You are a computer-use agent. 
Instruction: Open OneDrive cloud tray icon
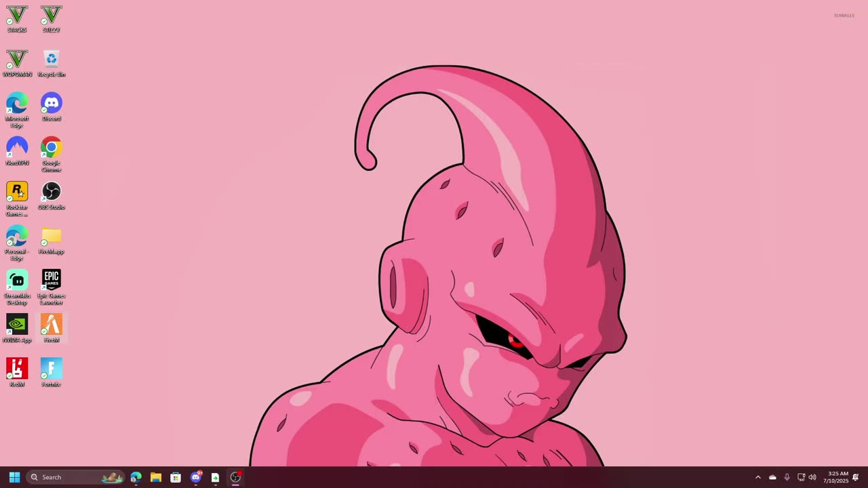click(772, 477)
